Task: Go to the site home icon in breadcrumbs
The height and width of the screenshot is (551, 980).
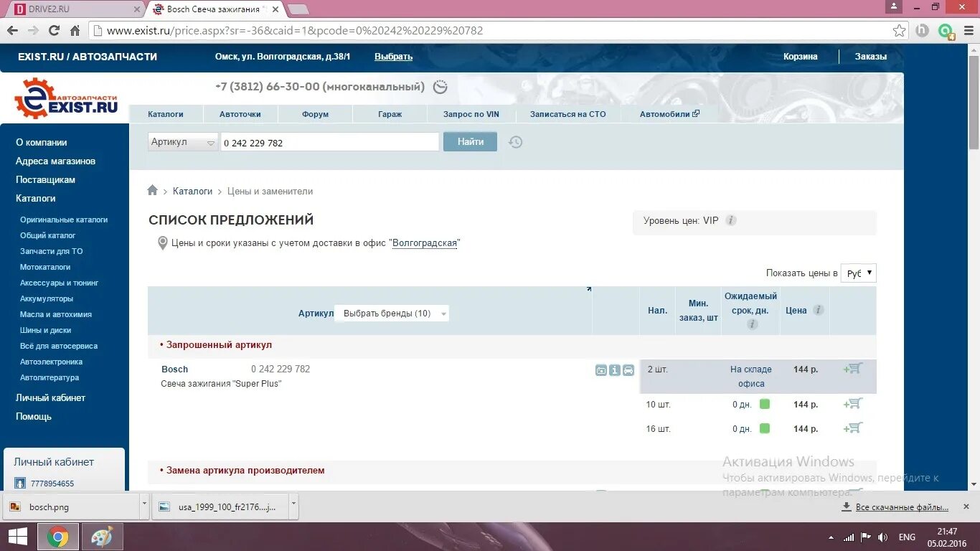Action: click(152, 190)
